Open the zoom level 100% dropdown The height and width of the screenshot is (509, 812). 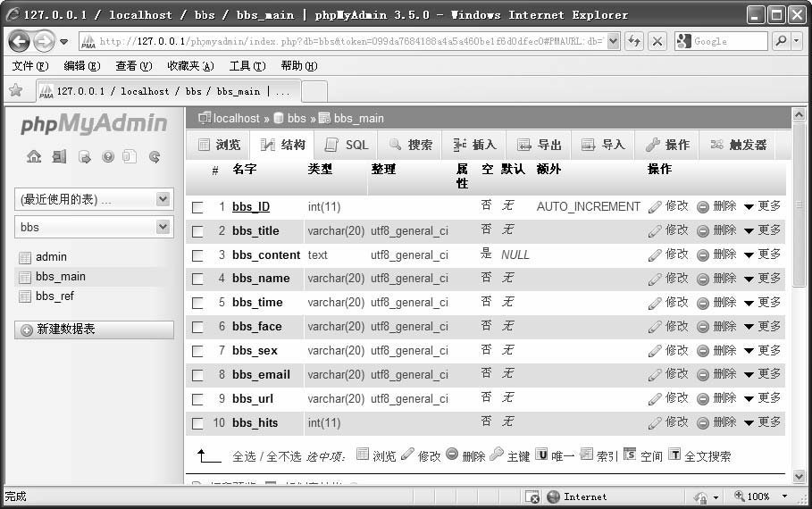click(x=784, y=496)
